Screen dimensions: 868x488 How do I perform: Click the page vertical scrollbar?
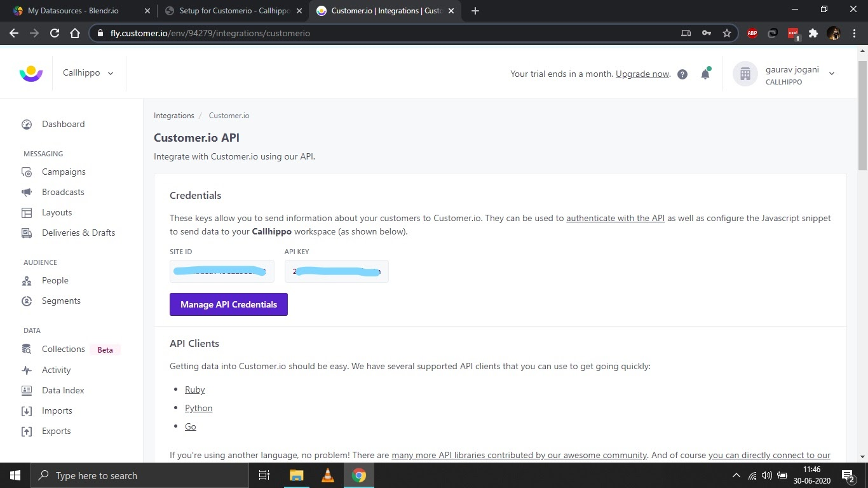862,116
